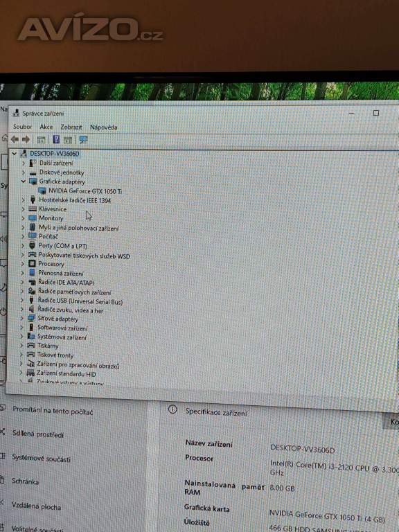The height and width of the screenshot is (532, 399).
Task: Open the Help toolbar icon with question mark
Action: (x=56, y=139)
